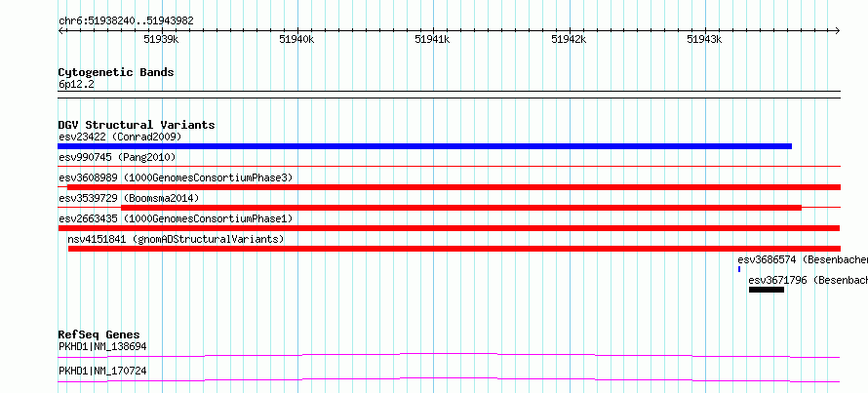Select the magenta PKHD1 NM_170724 gene track

449,379
